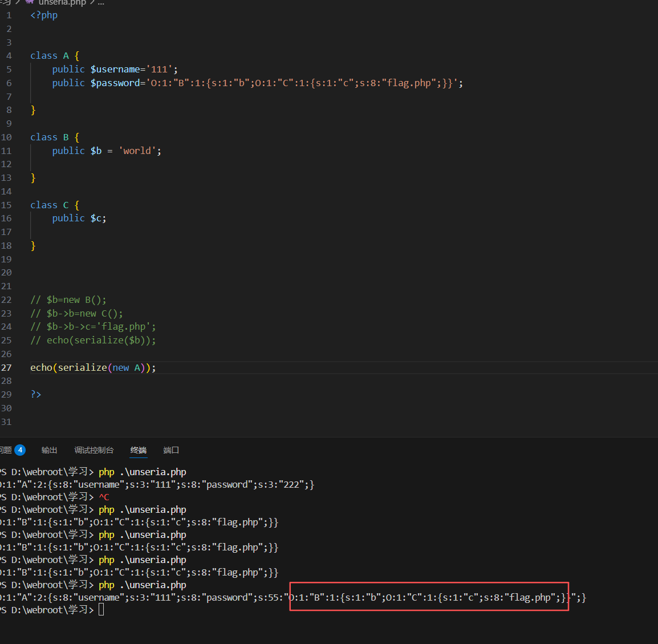Click comment '// $b=new B();'

tap(68, 299)
